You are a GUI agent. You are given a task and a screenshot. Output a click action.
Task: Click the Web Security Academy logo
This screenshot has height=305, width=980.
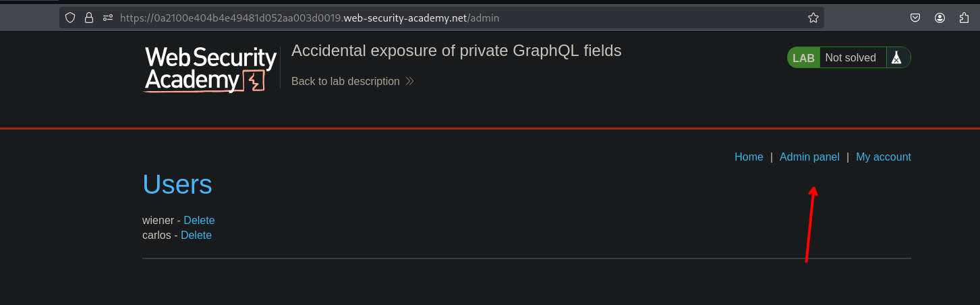click(x=210, y=69)
